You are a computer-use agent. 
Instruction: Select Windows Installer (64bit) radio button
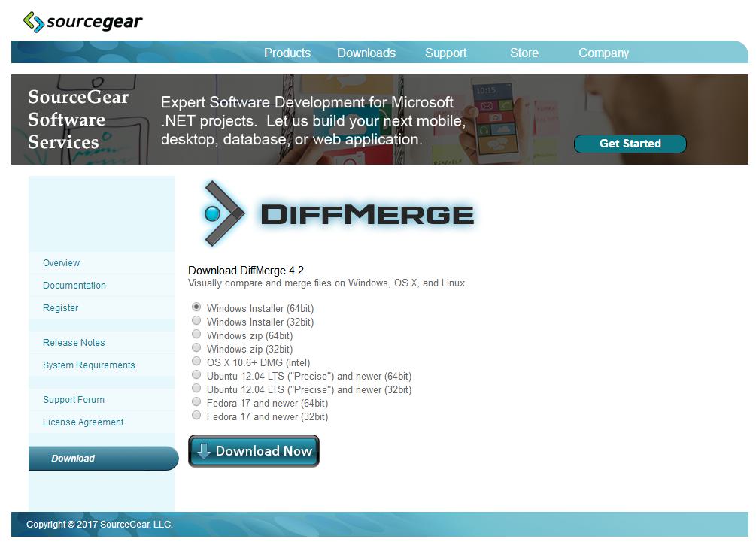tap(196, 307)
